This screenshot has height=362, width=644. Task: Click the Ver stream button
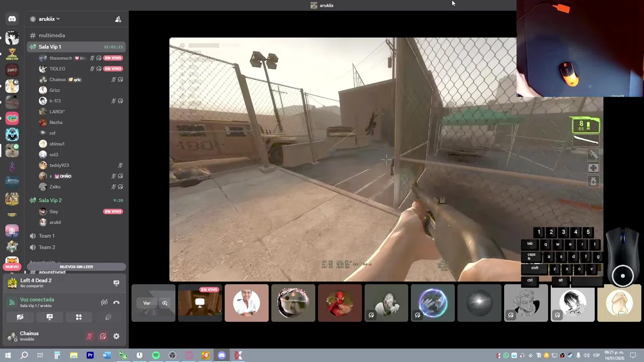pos(147,303)
